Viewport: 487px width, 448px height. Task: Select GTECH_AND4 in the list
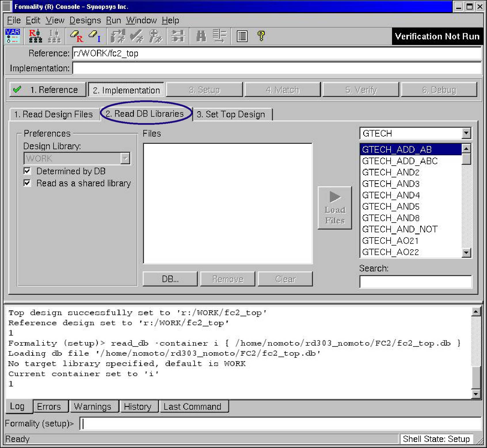pyautogui.click(x=411, y=195)
